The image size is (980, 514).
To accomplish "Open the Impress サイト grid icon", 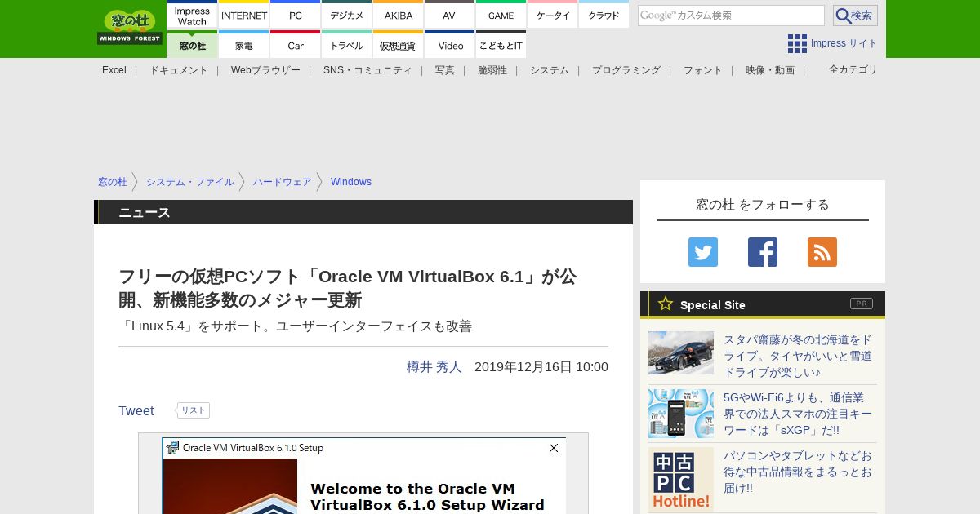I will [797, 43].
